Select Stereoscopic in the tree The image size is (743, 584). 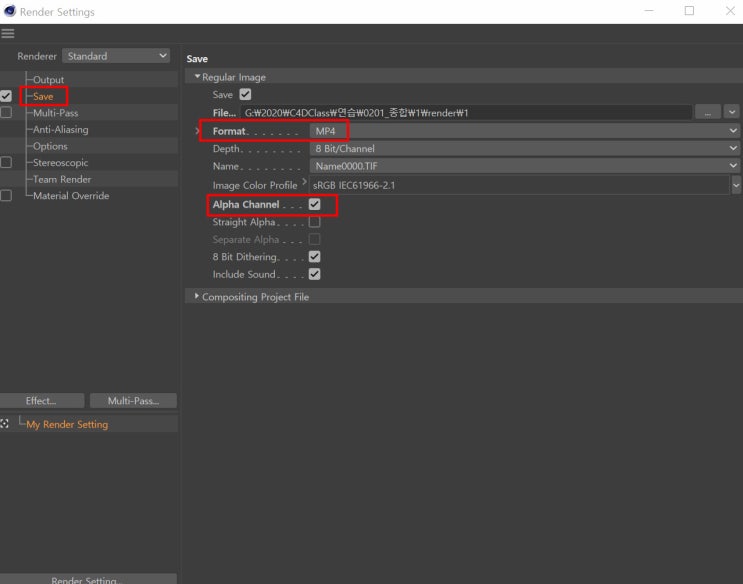click(x=61, y=163)
